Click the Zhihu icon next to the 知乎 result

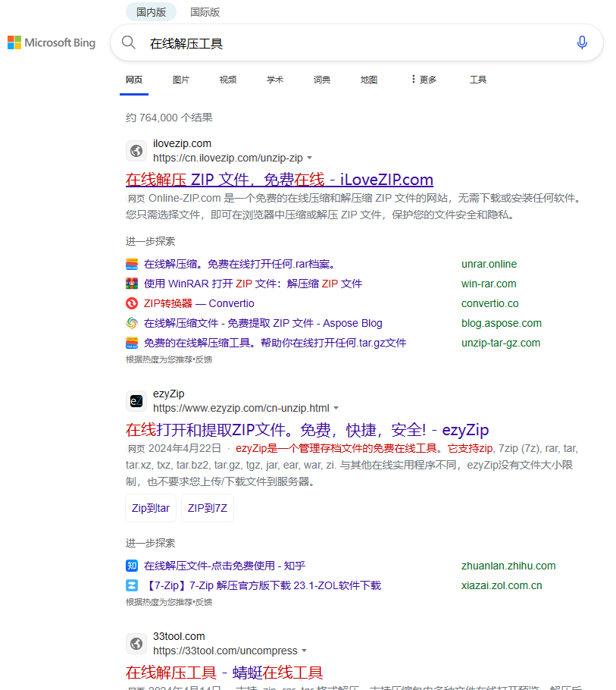[132, 566]
